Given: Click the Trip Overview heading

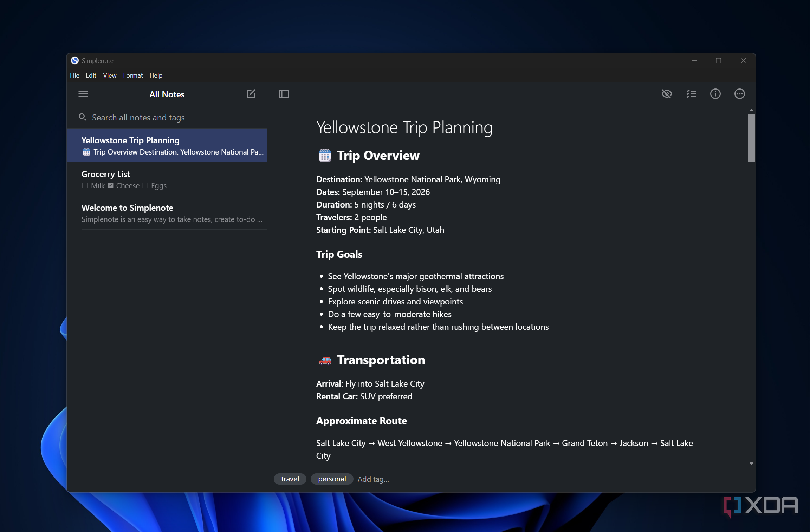Looking at the screenshot, I should point(378,156).
